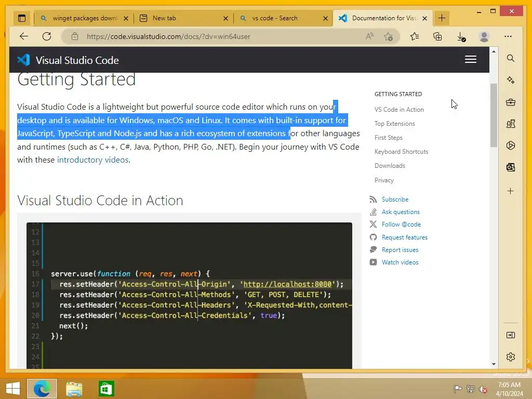Jump to Downloads section link
Screen dimensions: 532x399
tap(390, 166)
